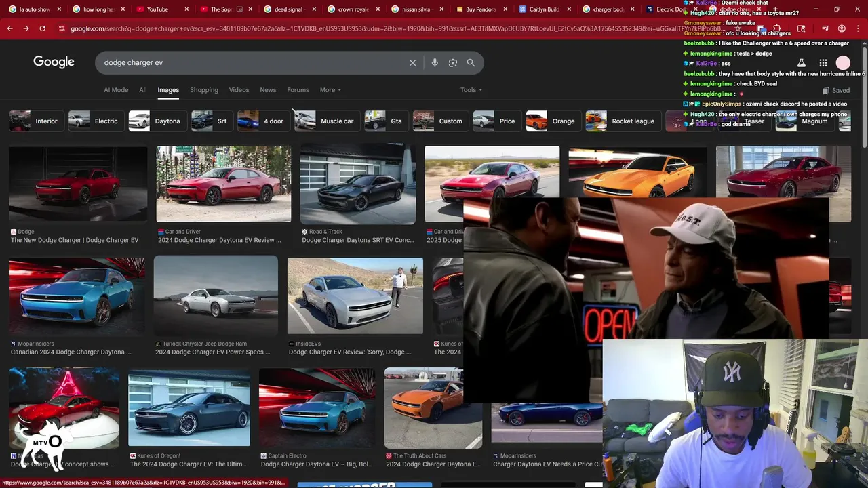
Task: Filter images by the Custom chip
Action: [441, 121]
